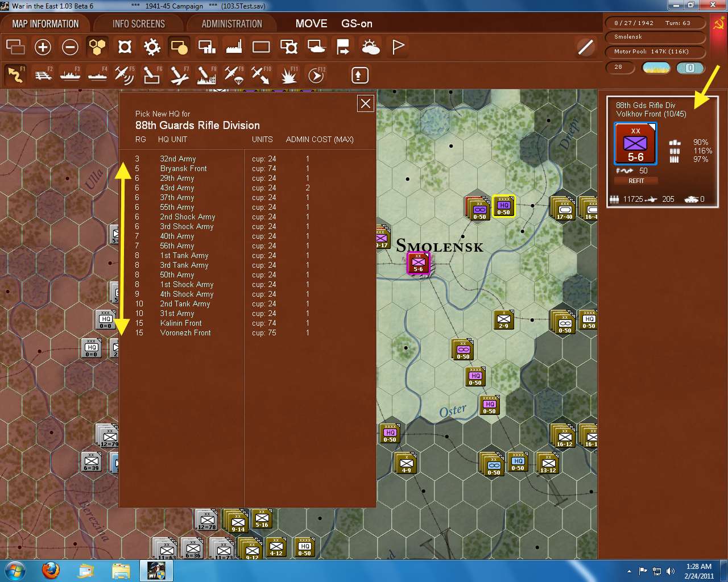The width and height of the screenshot is (728, 582).
Task: Select F4 amphibious transport mode
Action: [97, 75]
